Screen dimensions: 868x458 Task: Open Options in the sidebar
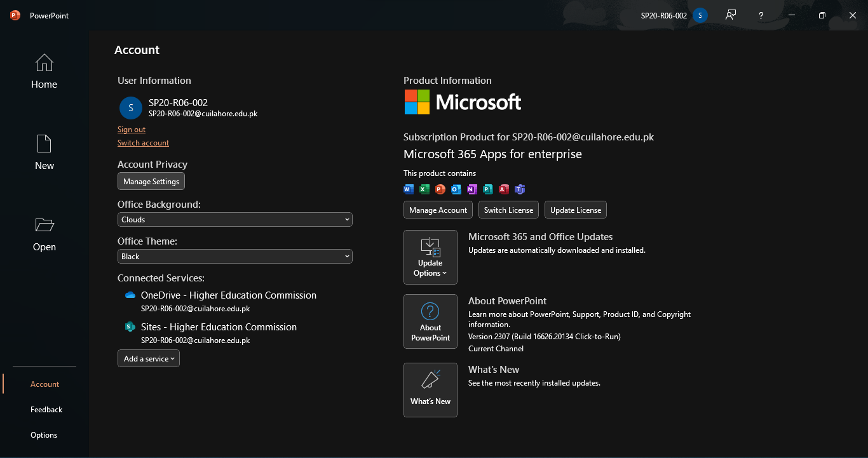click(44, 435)
